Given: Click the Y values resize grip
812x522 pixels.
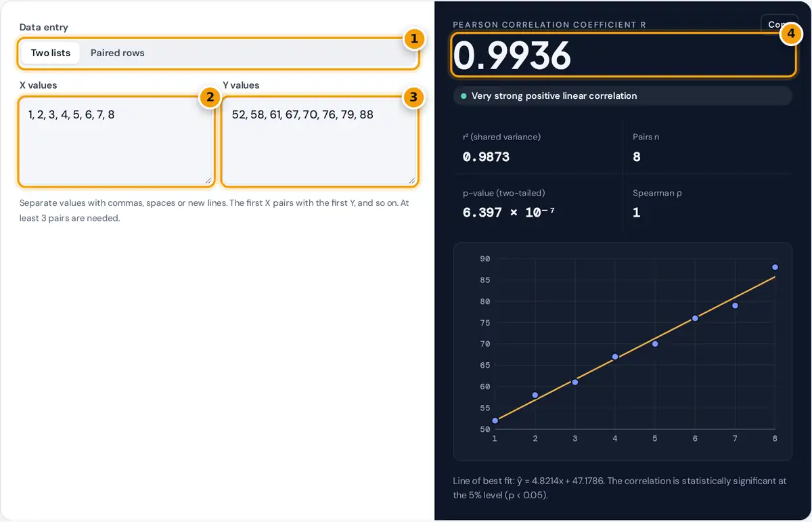Looking at the screenshot, I should 411,180.
